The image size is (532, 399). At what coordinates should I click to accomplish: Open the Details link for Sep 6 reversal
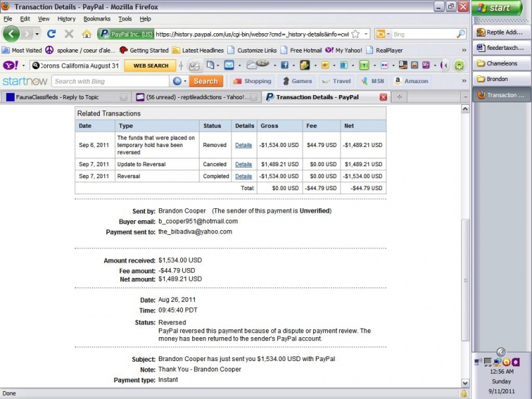[x=243, y=145]
